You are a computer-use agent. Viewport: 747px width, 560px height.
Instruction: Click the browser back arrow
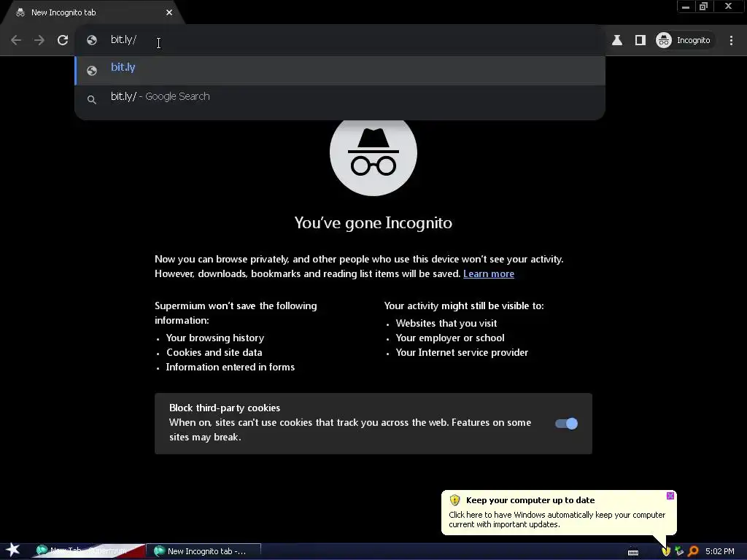(x=16, y=40)
